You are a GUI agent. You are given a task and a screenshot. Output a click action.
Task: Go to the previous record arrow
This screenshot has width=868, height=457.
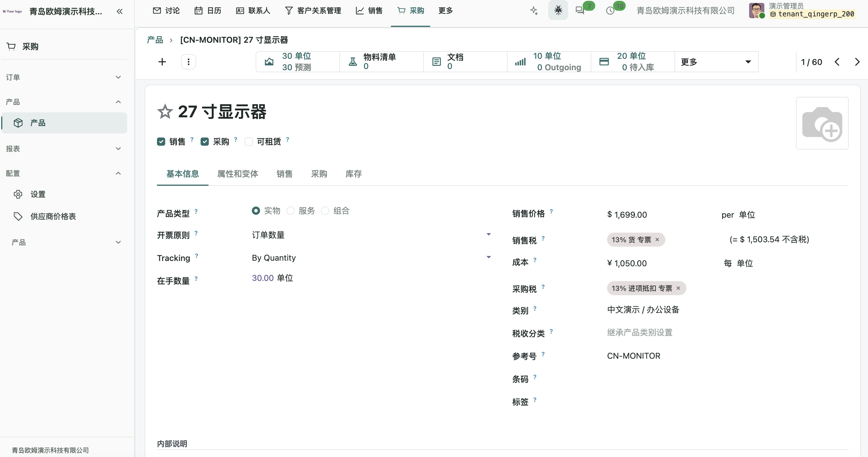pos(837,62)
